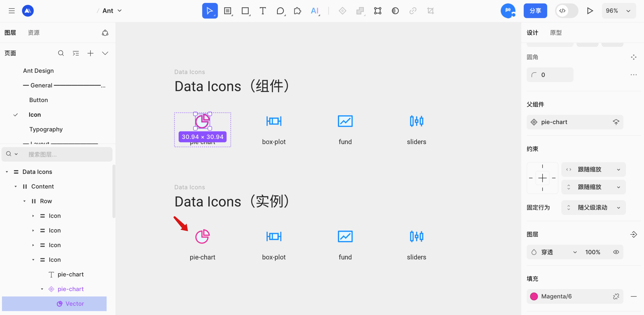Open the Plugins puzzle icon
The height and width of the screenshot is (315, 644).
[x=297, y=11]
